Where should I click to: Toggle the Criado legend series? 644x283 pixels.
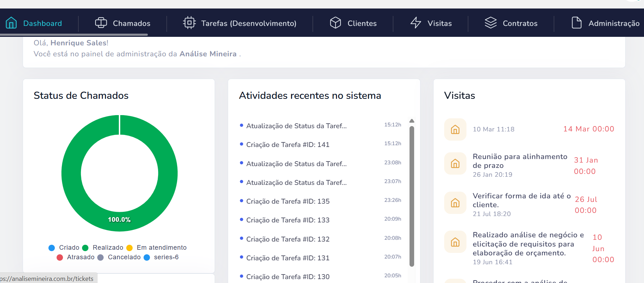click(64, 248)
